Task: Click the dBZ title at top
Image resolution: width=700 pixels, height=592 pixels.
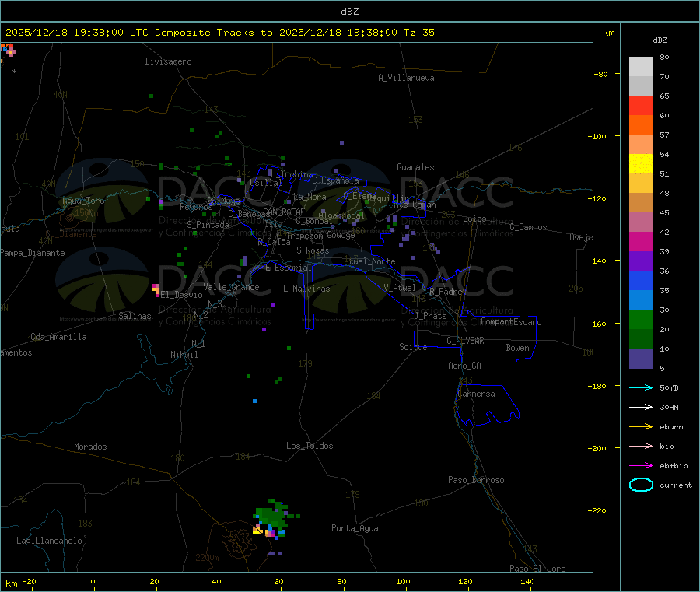Action: 349,12
